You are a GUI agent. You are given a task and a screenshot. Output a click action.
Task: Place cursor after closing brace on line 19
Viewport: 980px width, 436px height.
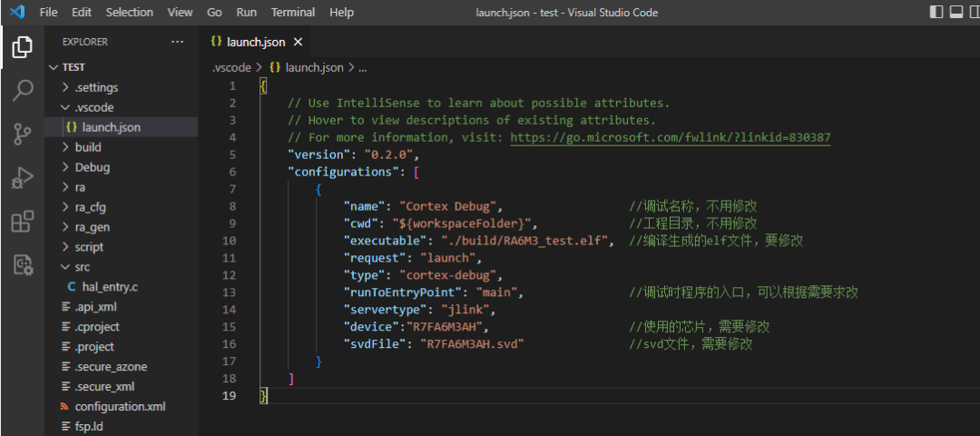268,395
